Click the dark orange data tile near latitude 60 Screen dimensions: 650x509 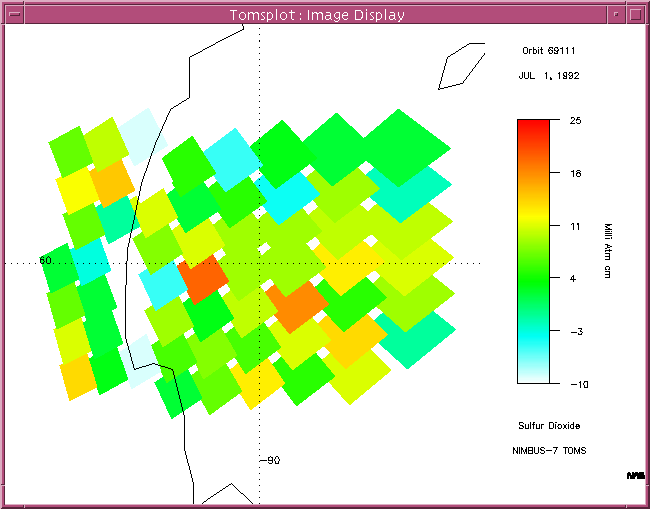(201, 277)
